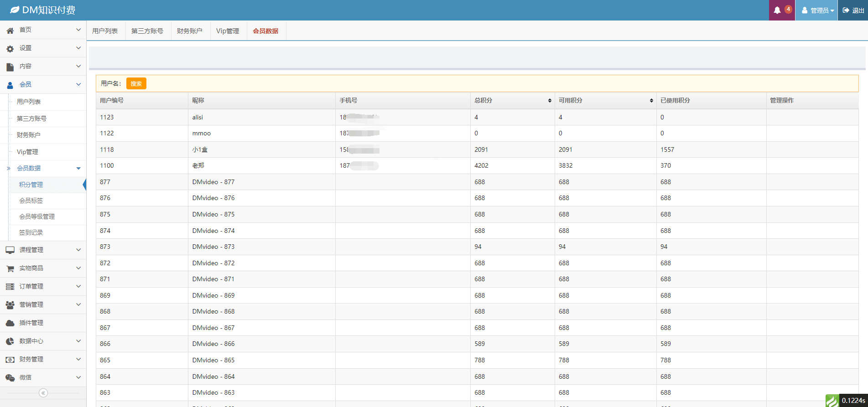This screenshot has height=407, width=868.
Task: Click the shopping cart icon for 实物商品
Action: (x=10, y=268)
